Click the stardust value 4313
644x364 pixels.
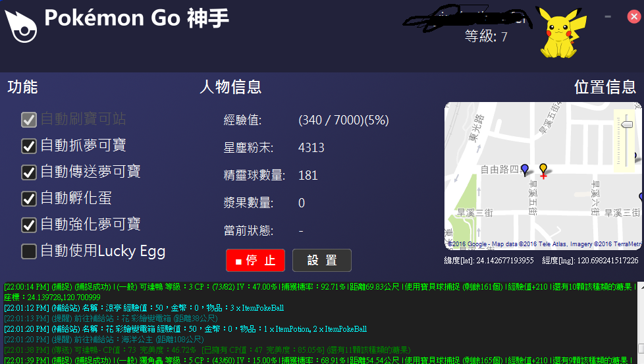[x=311, y=147]
